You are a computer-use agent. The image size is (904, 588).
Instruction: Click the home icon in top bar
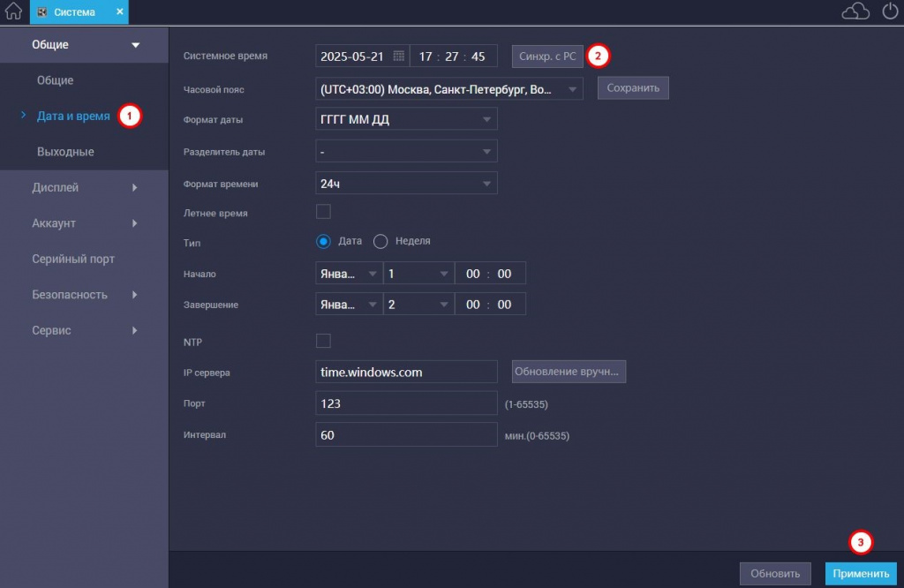(x=13, y=11)
